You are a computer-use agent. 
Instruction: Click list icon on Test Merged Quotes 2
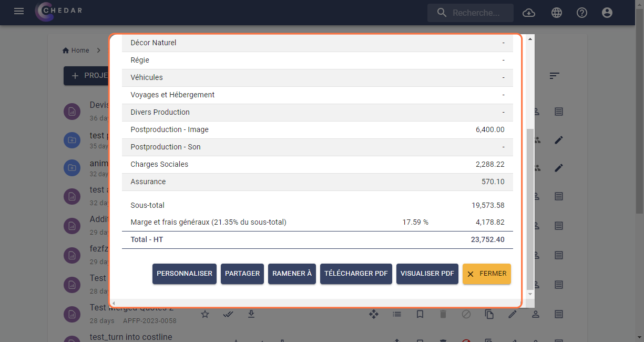click(397, 314)
